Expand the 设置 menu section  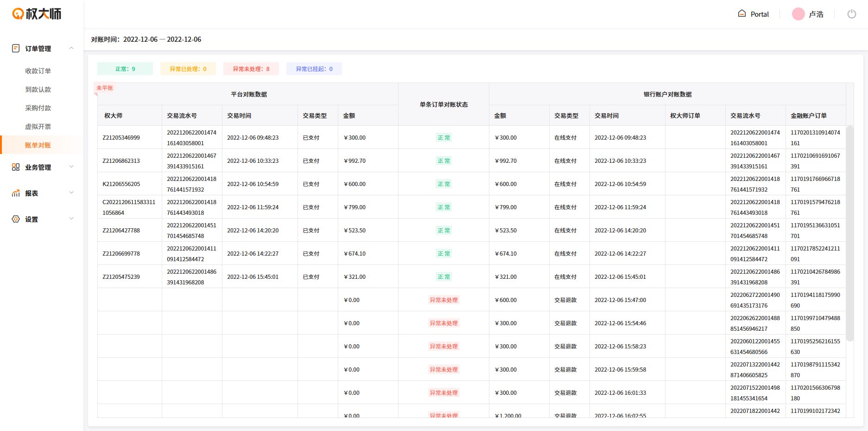(x=71, y=219)
